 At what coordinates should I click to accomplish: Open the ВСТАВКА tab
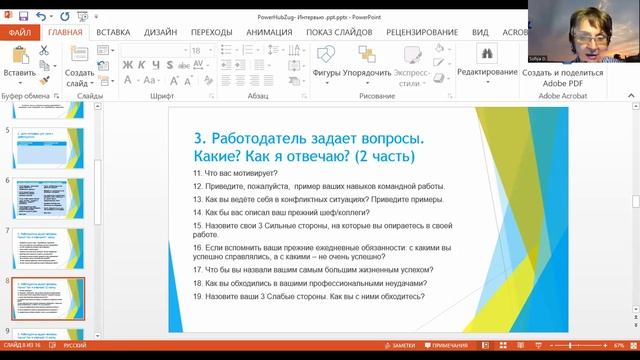pyautogui.click(x=113, y=32)
